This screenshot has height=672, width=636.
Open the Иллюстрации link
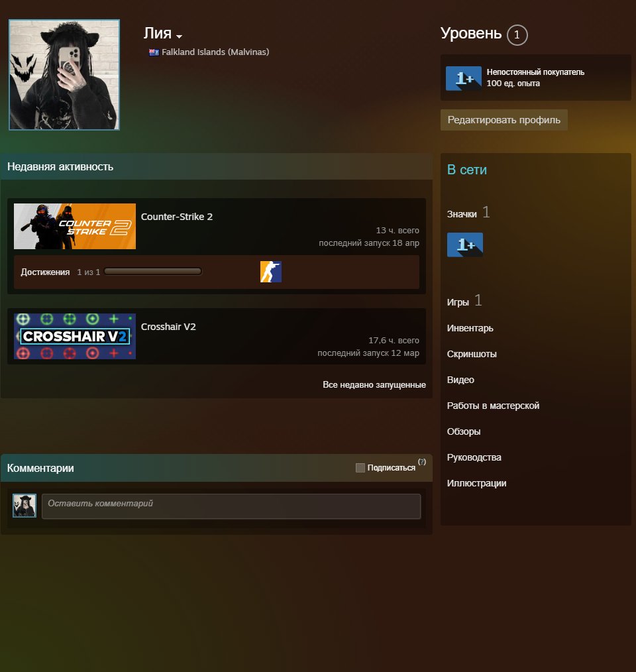[476, 483]
